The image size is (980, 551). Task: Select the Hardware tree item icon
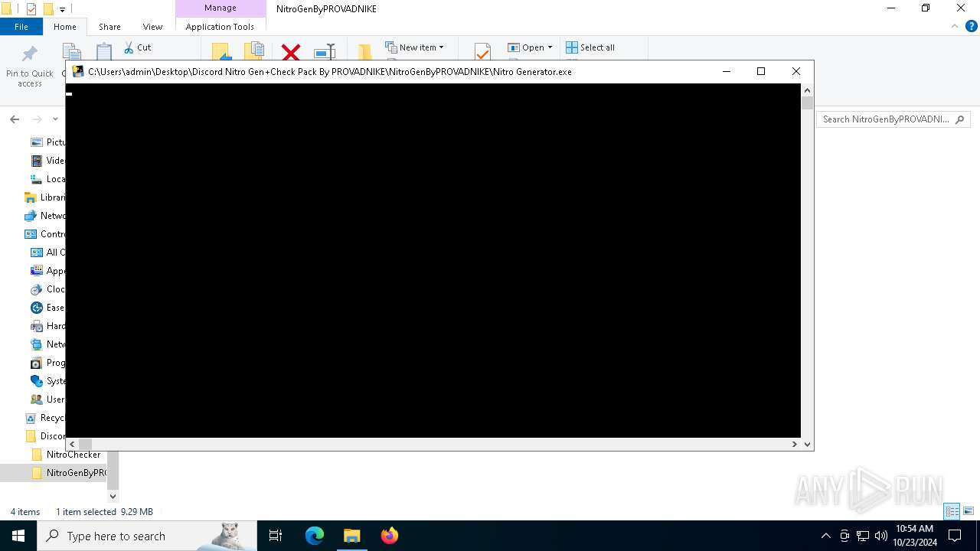pyautogui.click(x=36, y=326)
